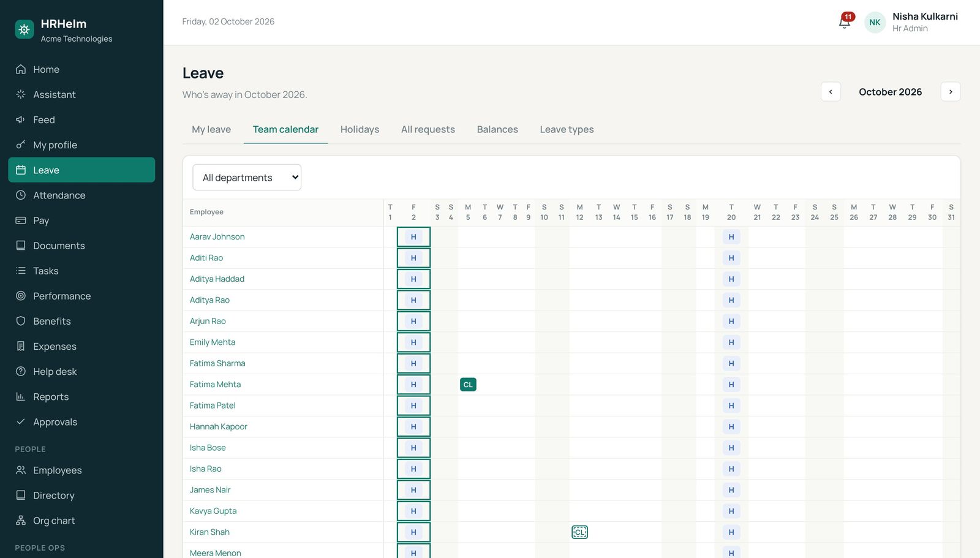Click the October 2026 month label

(x=890, y=92)
